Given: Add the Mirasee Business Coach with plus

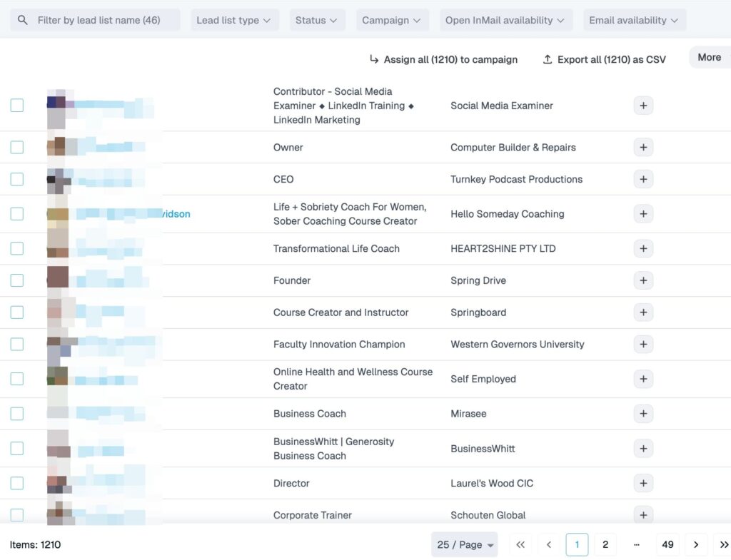Looking at the screenshot, I should 643,414.
